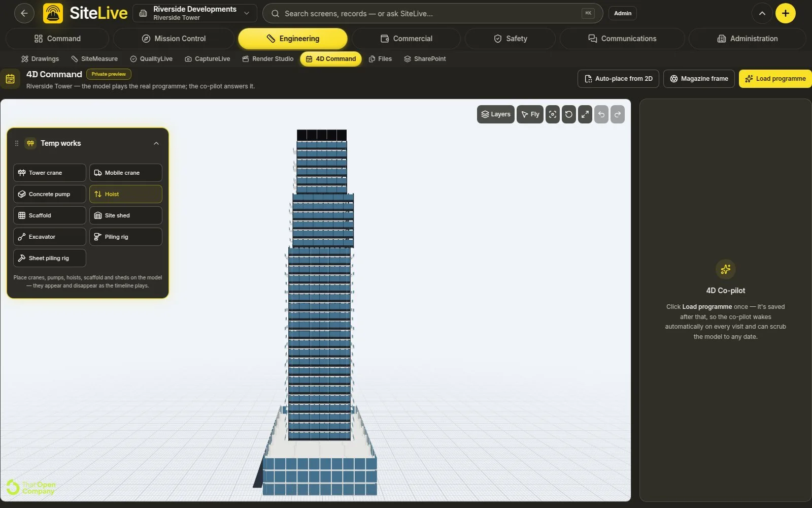The height and width of the screenshot is (508, 812).
Task: Toggle the Hoist placement tool
Action: [126, 194]
